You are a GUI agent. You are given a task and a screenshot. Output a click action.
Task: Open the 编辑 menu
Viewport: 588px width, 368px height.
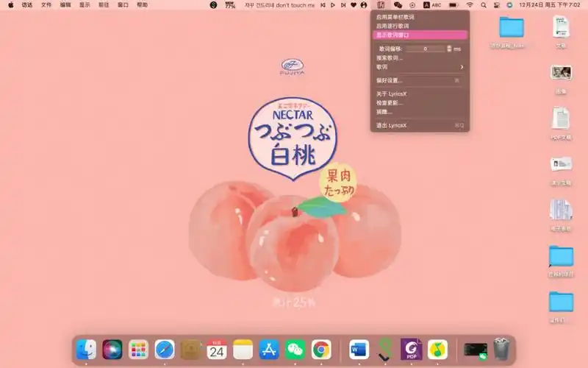click(x=65, y=5)
